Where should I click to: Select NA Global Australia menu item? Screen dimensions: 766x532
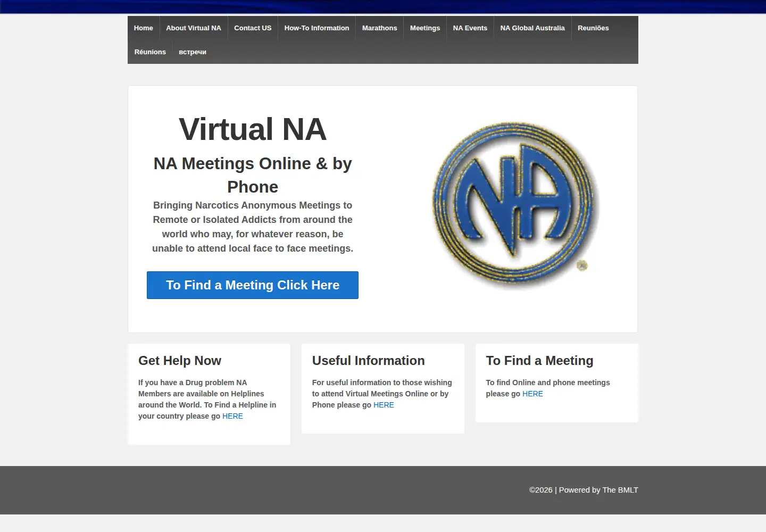532,28
